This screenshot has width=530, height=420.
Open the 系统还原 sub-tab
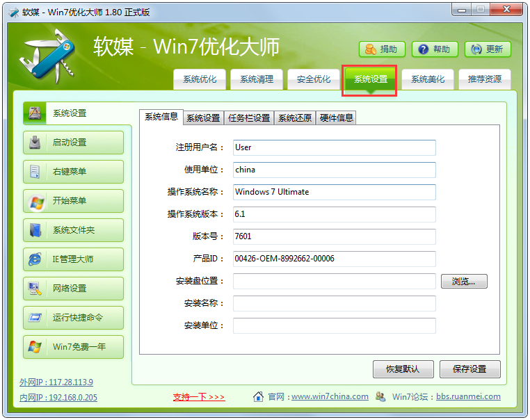pos(295,118)
